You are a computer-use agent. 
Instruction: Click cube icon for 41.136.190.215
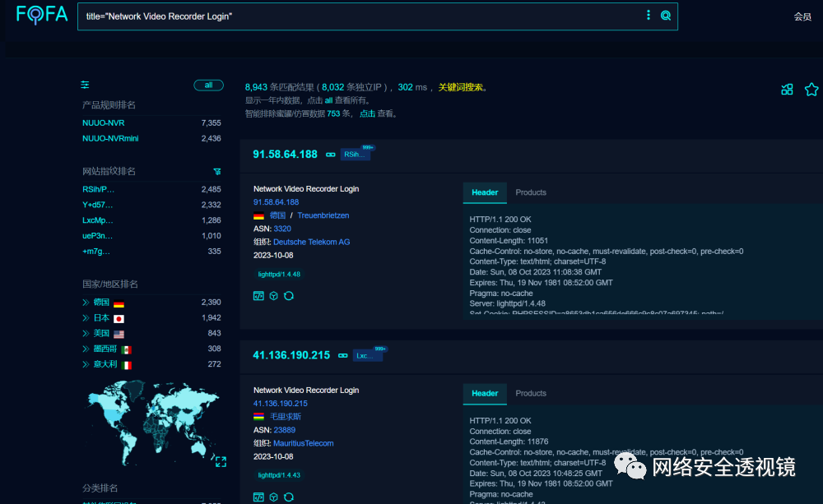[x=273, y=497]
